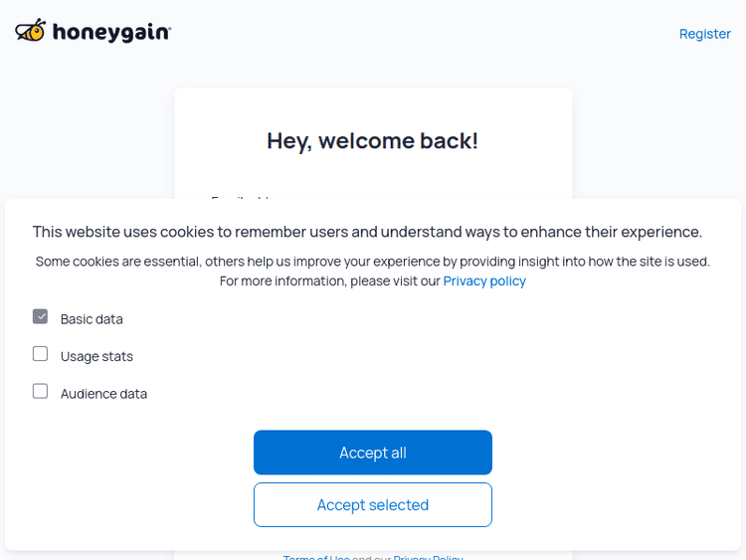Tick the Audience data checkbox
Viewport: 746px width, 560px height.
pyautogui.click(x=41, y=392)
